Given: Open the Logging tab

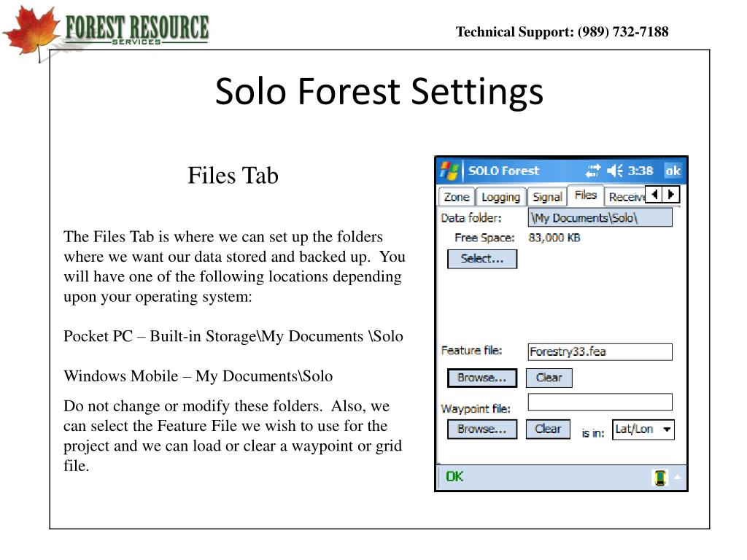Looking at the screenshot, I should [500, 197].
